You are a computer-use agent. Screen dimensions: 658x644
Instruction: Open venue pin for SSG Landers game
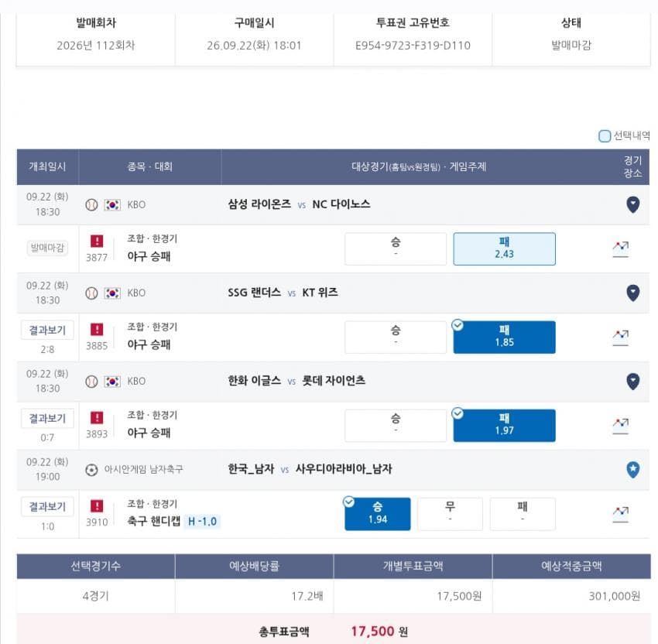point(632,293)
